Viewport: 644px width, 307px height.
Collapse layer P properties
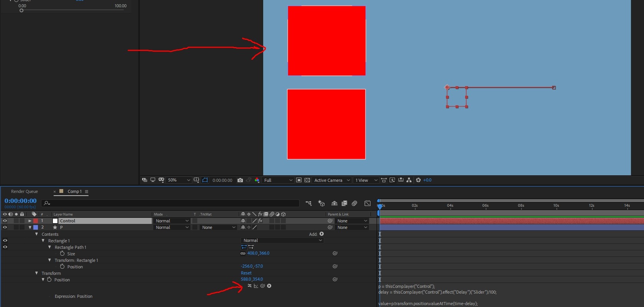point(30,227)
